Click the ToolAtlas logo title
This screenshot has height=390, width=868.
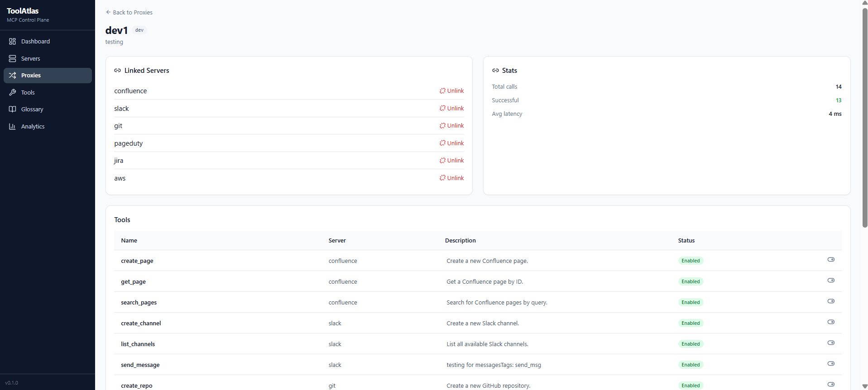click(23, 11)
